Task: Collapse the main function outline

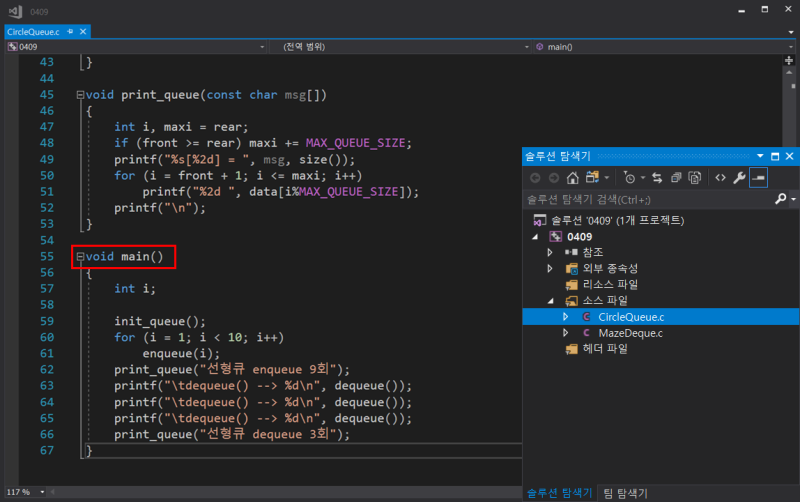Action: click(80, 257)
